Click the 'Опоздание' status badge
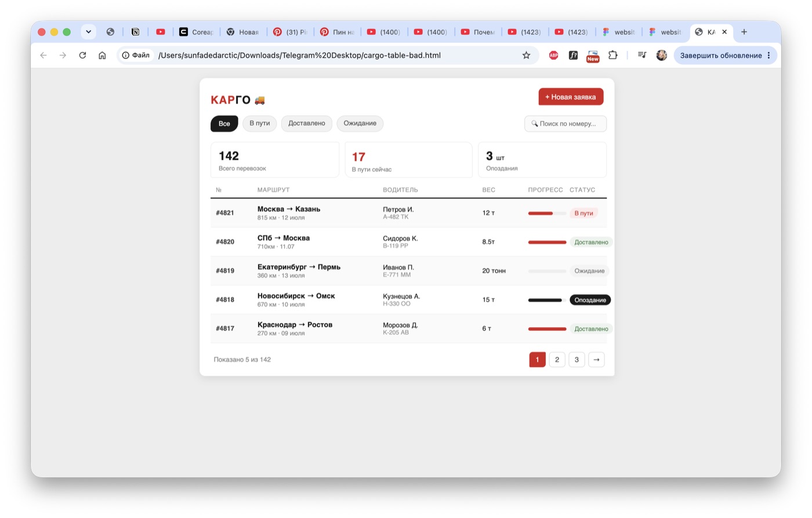Image resolution: width=812 pixels, height=518 pixels. pyautogui.click(x=590, y=300)
